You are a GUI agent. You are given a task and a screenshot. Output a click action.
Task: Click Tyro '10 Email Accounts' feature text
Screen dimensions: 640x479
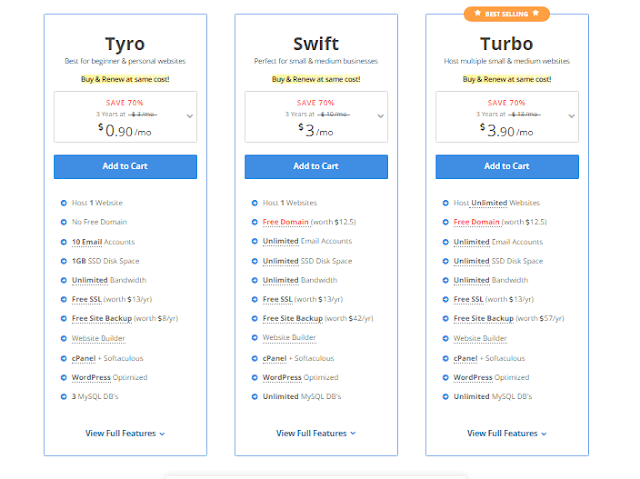103,242
